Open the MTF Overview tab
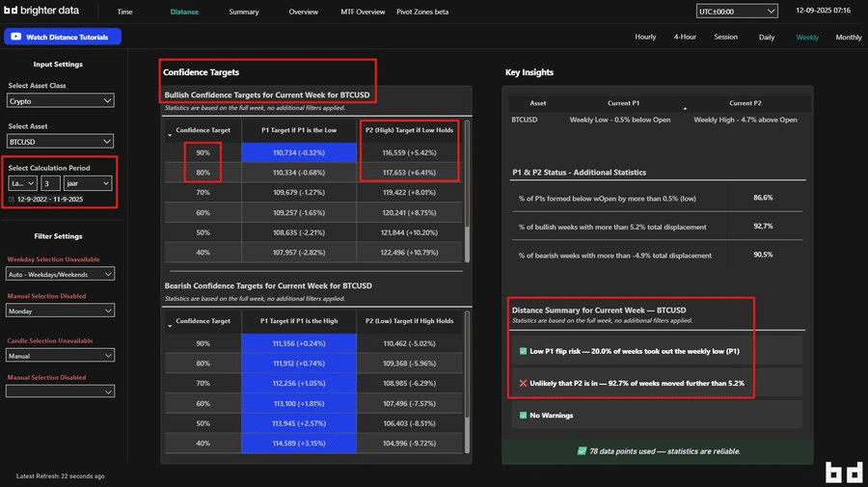Screen dimensions: 868x487 363,12
